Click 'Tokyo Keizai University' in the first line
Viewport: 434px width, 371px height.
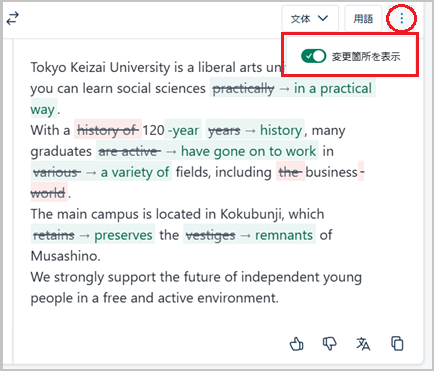[100, 67]
